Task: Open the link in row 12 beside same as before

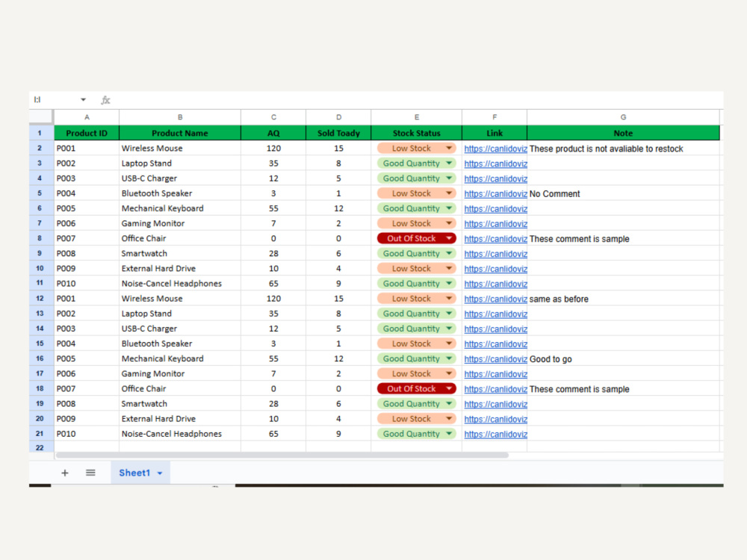Action: tap(495, 299)
